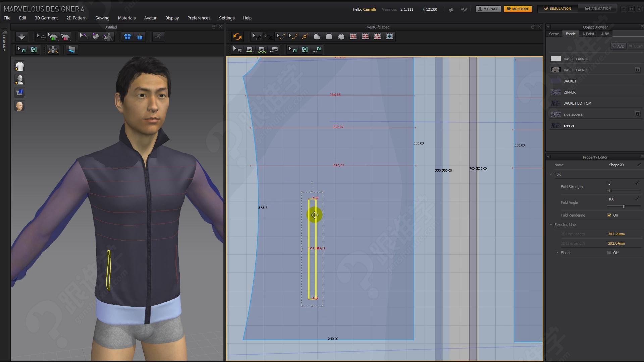Switch to the Scene tab
Screen dimensions: 644x362
pyautogui.click(x=554, y=34)
